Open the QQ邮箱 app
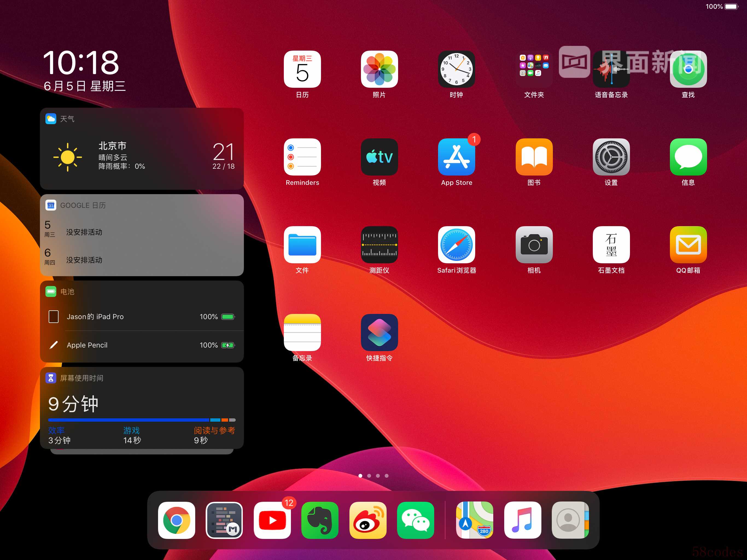Image resolution: width=747 pixels, height=560 pixels. (x=688, y=245)
